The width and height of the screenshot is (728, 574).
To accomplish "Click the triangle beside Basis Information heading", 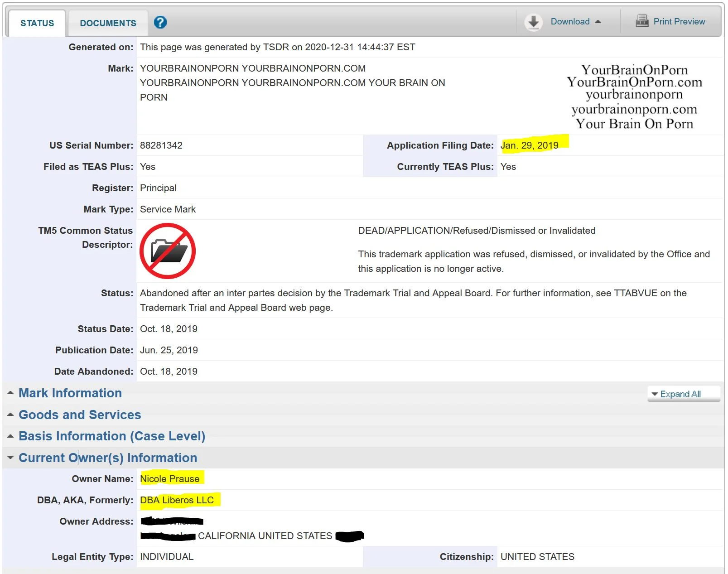I will click(10, 436).
